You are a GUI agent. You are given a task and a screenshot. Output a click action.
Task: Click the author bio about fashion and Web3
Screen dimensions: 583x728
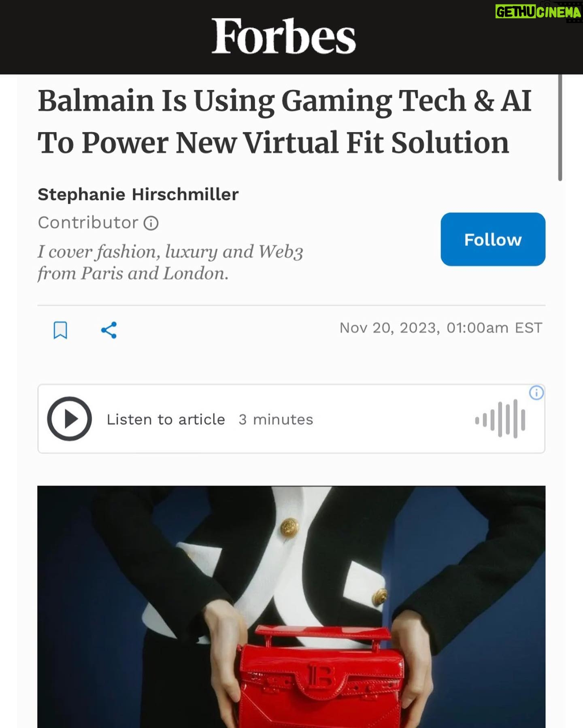pyautogui.click(x=170, y=262)
